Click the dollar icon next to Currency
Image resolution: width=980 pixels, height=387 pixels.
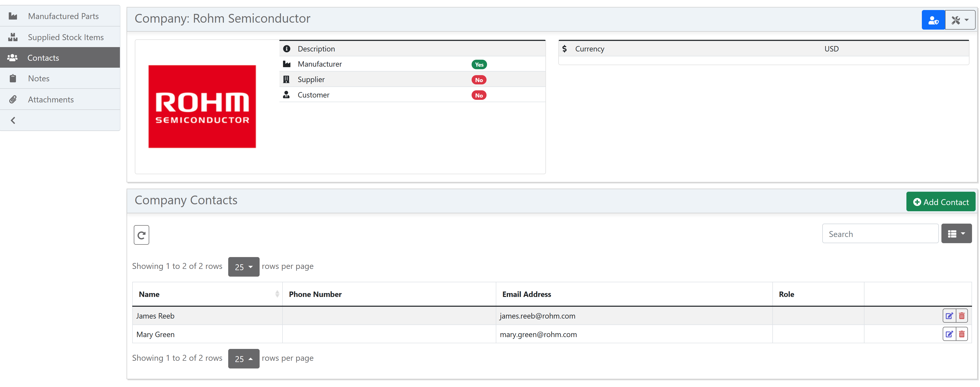click(x=564, y=49)
